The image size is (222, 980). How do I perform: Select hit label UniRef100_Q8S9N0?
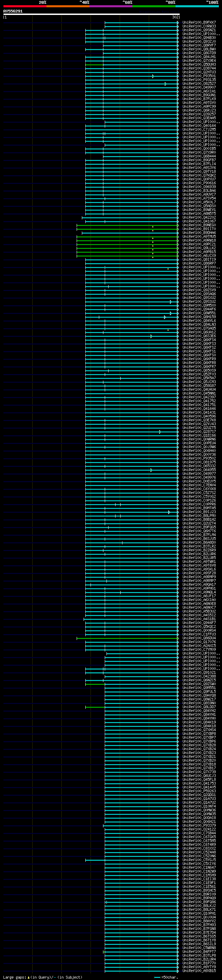point(199,703)
